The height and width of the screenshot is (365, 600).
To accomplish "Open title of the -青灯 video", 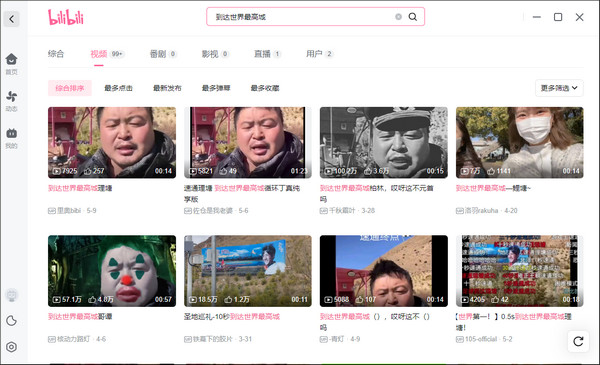I will 375,321.
